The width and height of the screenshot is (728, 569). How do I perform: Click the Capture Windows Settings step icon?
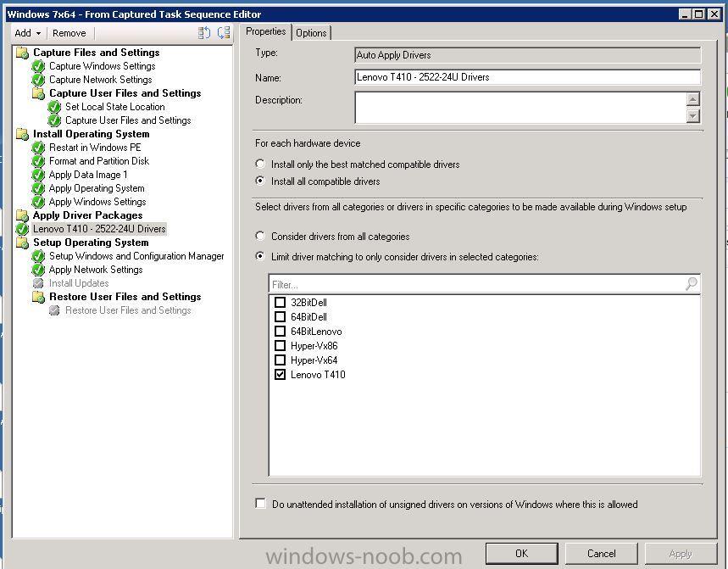38,66
